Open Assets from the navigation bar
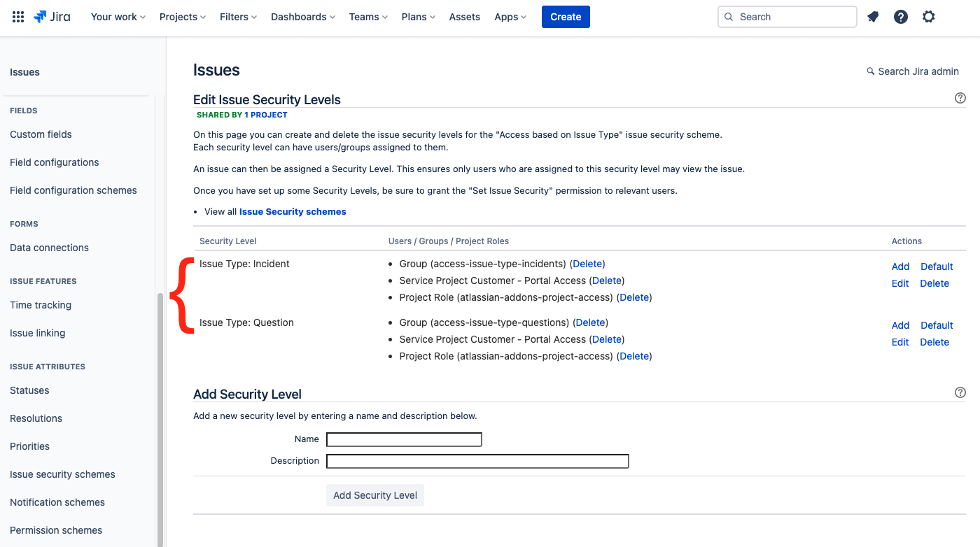The height and width of the screenshot is (547, 980). point(464,16)
